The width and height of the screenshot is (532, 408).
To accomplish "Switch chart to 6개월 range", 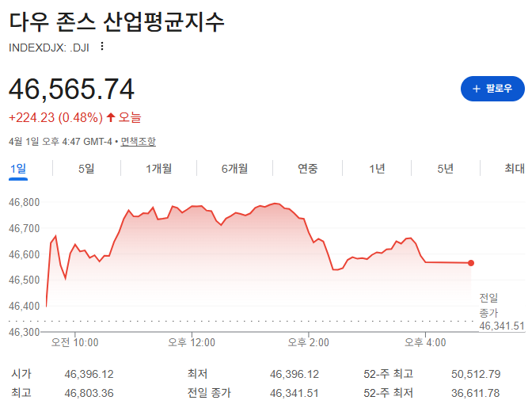I will click(234, 168).
